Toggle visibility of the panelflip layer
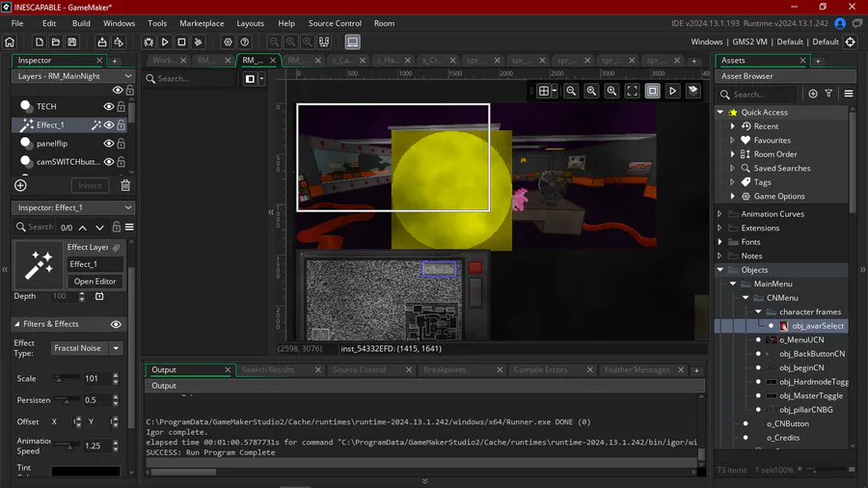Screen dimensions: 868x488 pyautogui.click(x=109, y=144)
